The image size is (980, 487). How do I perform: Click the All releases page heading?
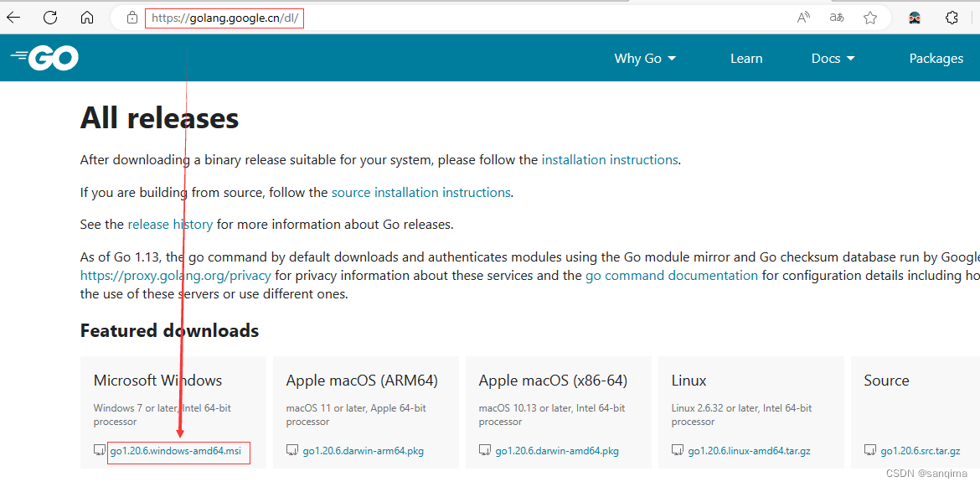coord(159,117)
